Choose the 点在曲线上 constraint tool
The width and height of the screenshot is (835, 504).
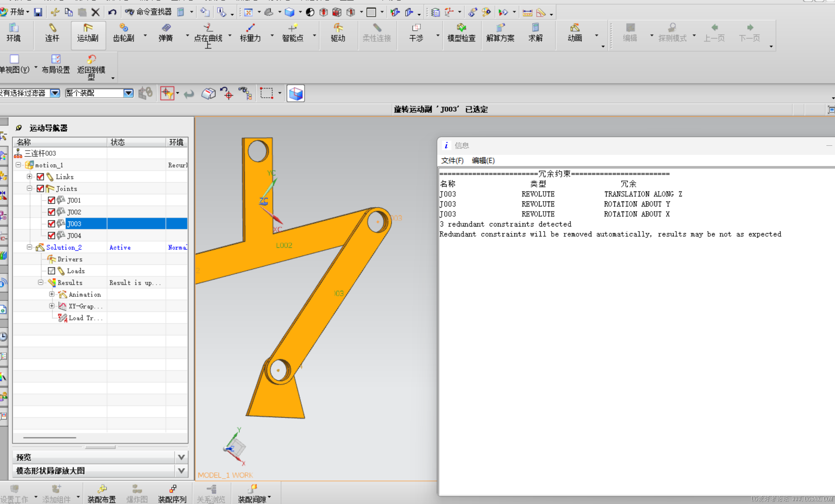208,35
